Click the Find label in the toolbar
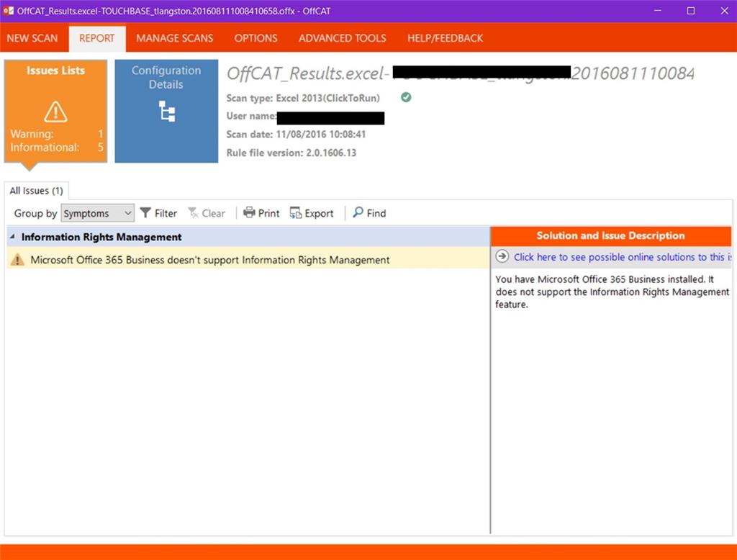The image size is (737, 560). pos(376,213)
